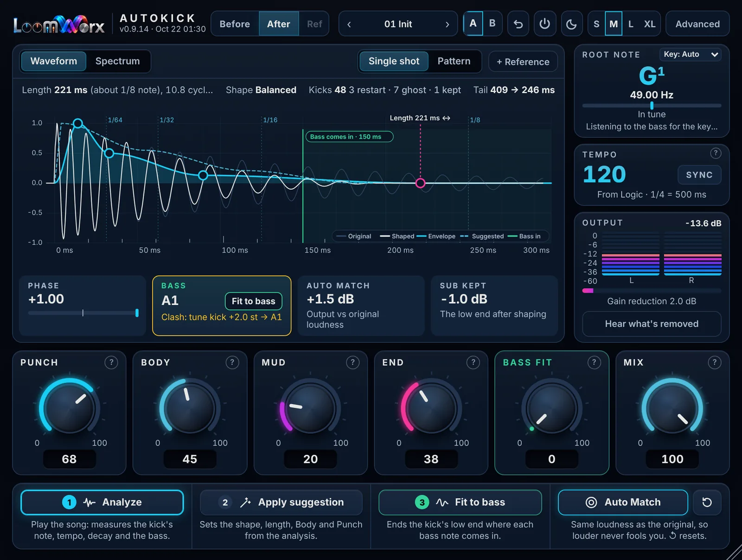
Task: Click the Phase slider handle
Action: [137, 313]
